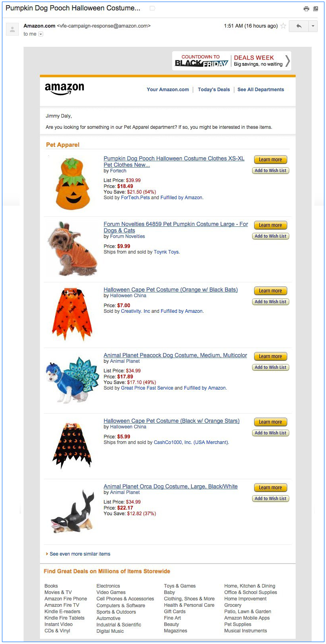Click the orange bat cape product image

click(72, 314)
